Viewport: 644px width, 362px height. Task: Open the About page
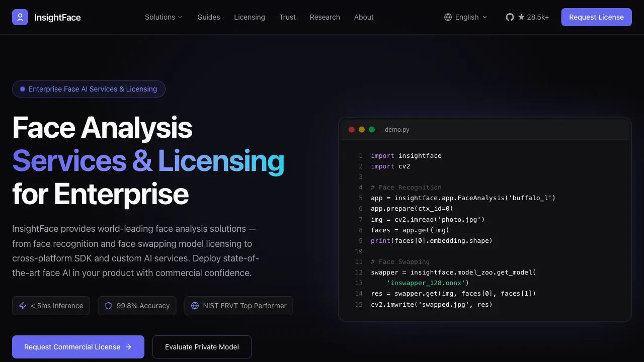pos(364,17)
